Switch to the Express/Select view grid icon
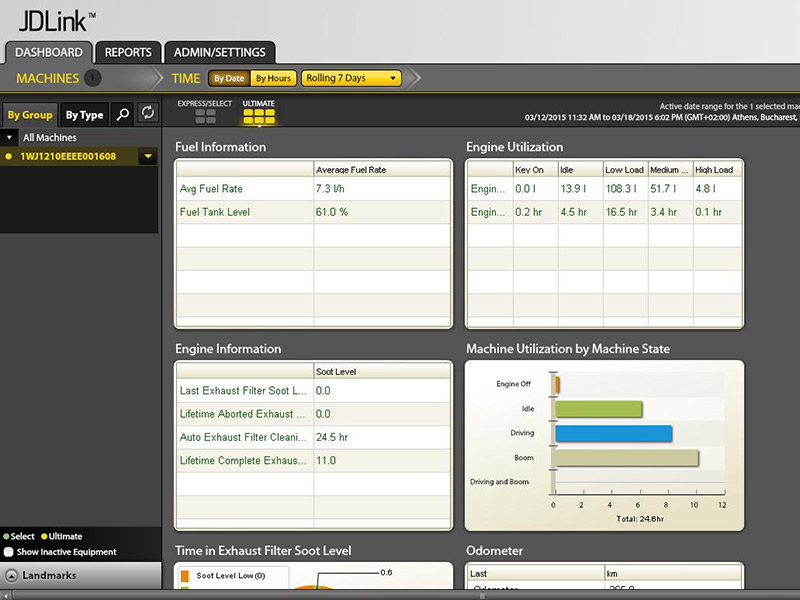Screen dimensions: 800x600 [205, 116]
